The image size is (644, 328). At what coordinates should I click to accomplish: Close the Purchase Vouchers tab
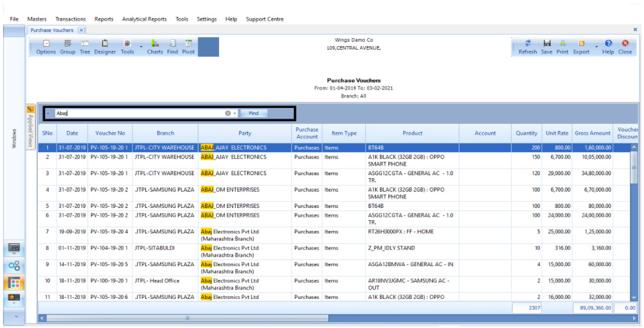tap(81, 30)
